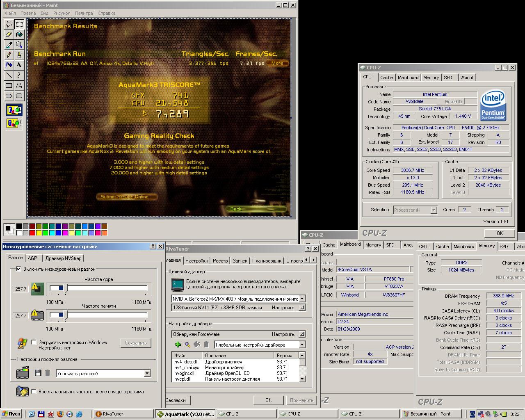Choose the opaque selection mode option
Image resolution: width=525 pixels, height=420 pixels.
click(x=14, y=110)
